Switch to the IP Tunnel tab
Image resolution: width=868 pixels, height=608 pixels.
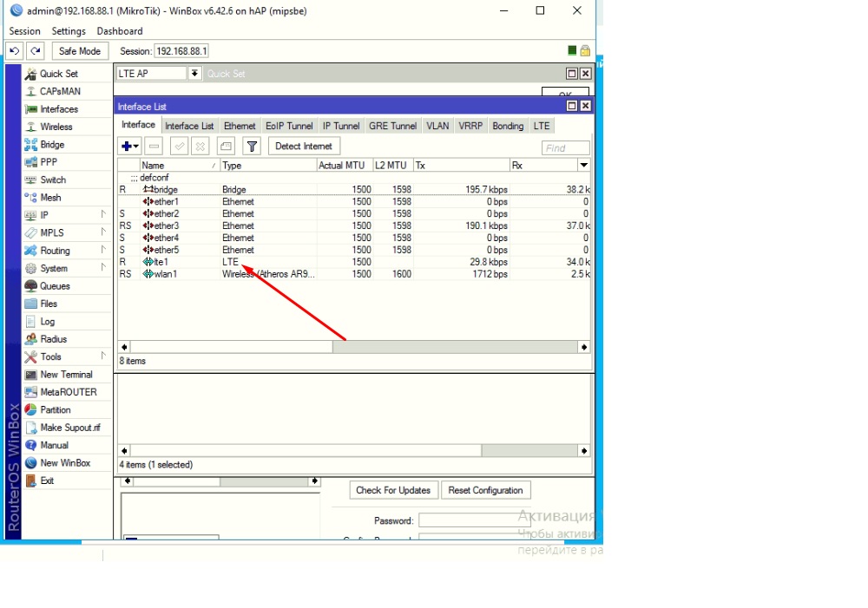point(341,126)
